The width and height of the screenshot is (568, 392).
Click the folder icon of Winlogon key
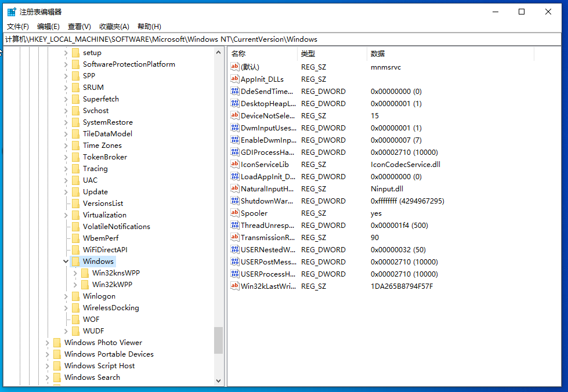75,296
